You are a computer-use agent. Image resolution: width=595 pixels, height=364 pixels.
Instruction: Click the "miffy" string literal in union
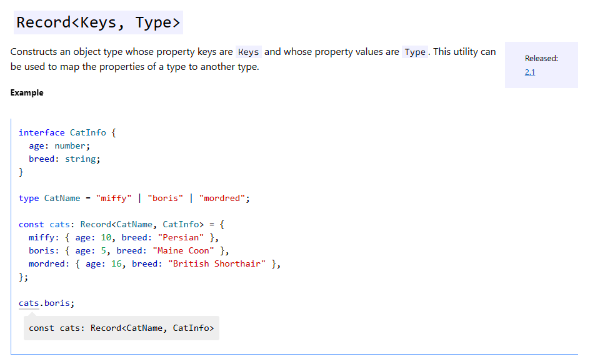point(114,198)
